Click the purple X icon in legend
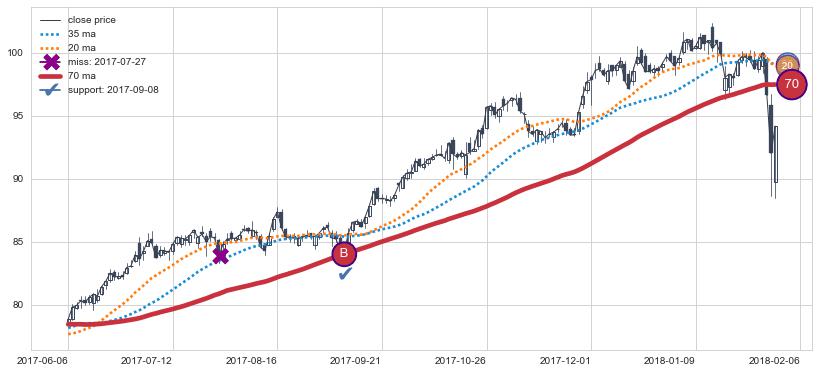 tap(51, 62)
